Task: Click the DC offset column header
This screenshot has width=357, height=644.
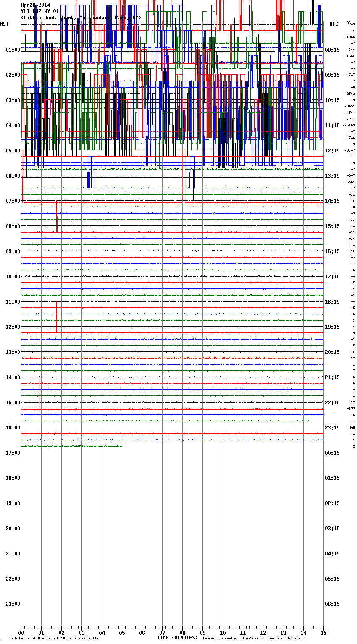Action: pyautogui.click(x=349, y=23)
